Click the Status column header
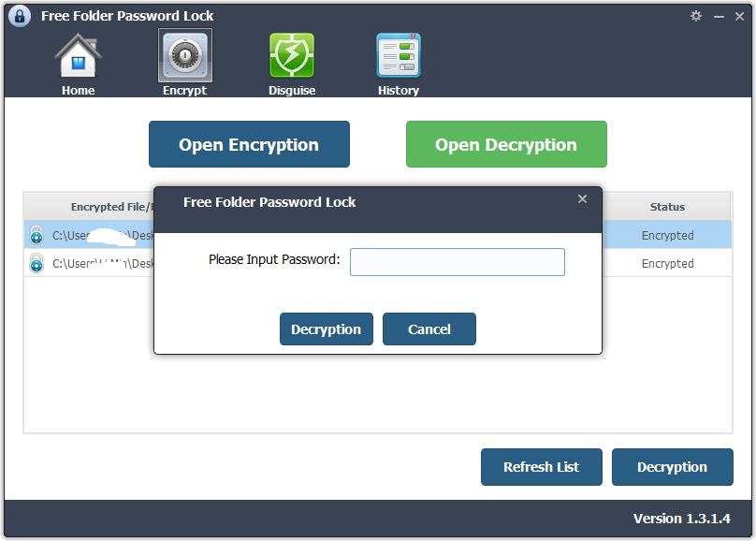This screenshot has height=541, width=756. [667, 207]
